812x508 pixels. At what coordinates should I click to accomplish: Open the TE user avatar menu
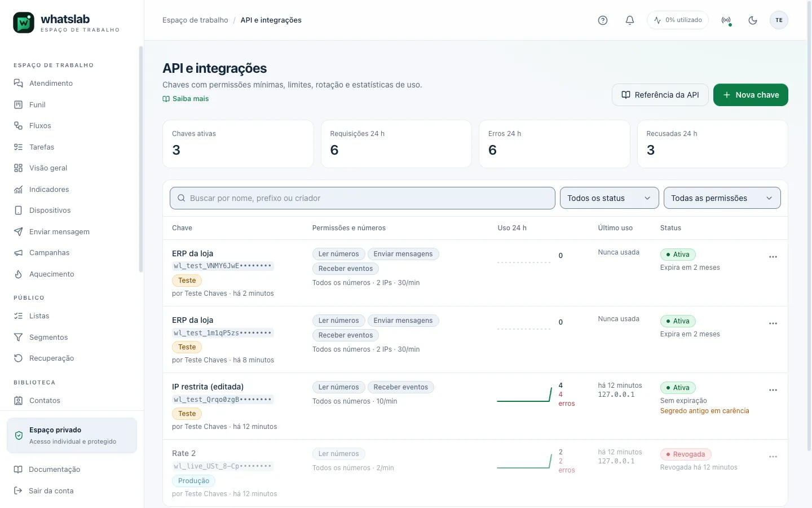(779, 20)
